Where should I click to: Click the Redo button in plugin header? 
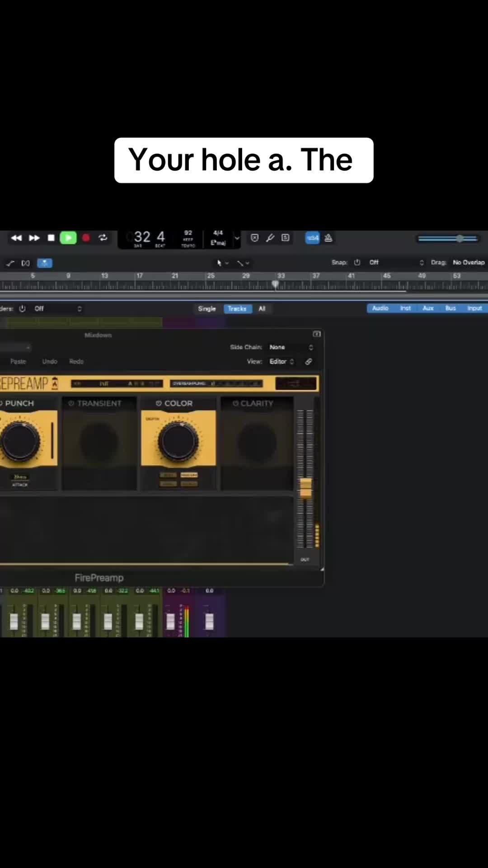76,362
